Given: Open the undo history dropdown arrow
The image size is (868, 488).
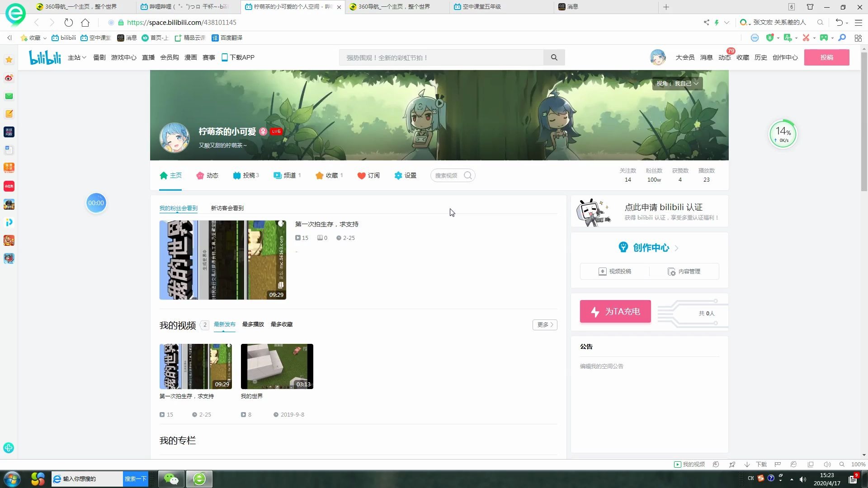Looking at the screenshot, I should point(847,23).
